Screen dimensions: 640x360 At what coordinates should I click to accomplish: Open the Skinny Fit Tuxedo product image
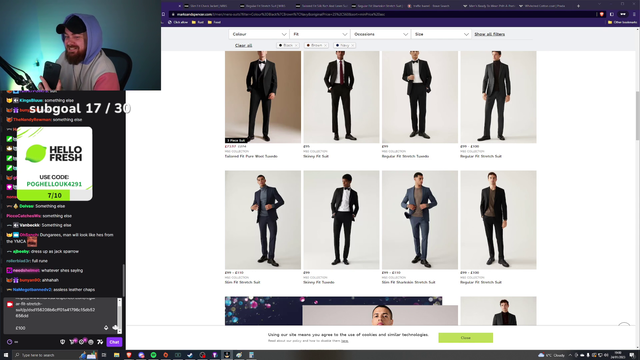pos(341,220)
